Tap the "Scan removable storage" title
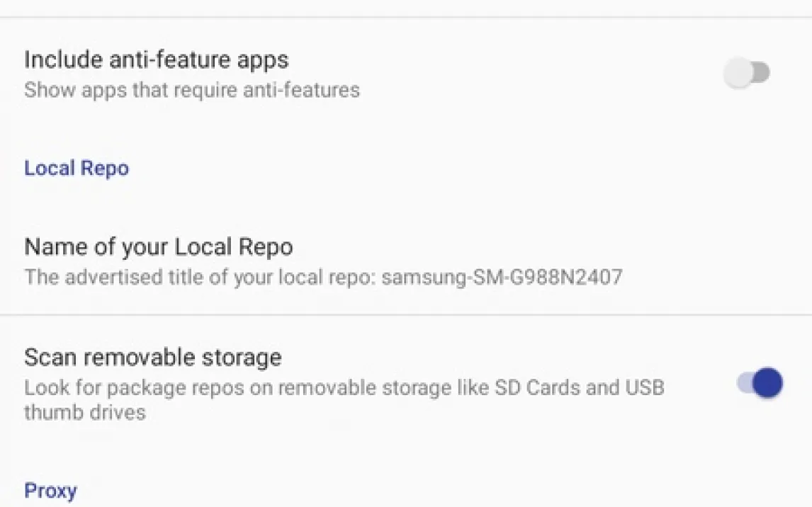812x507 pixels. tap(152, 357)
